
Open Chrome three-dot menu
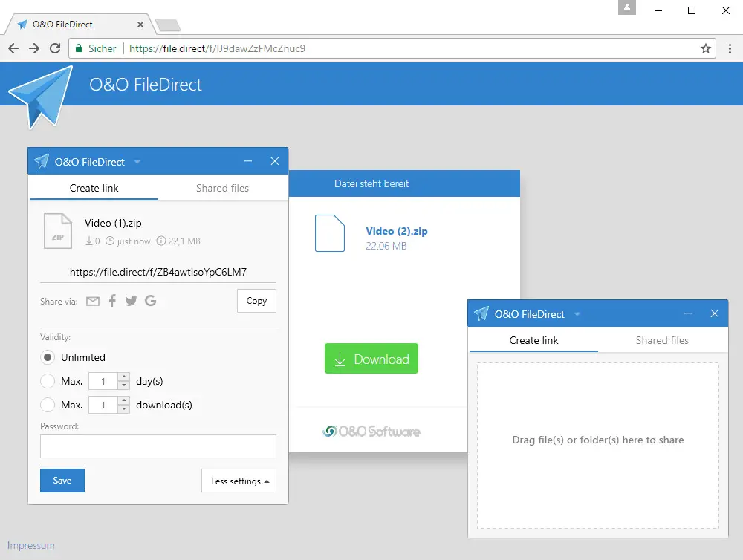point(730,48)
